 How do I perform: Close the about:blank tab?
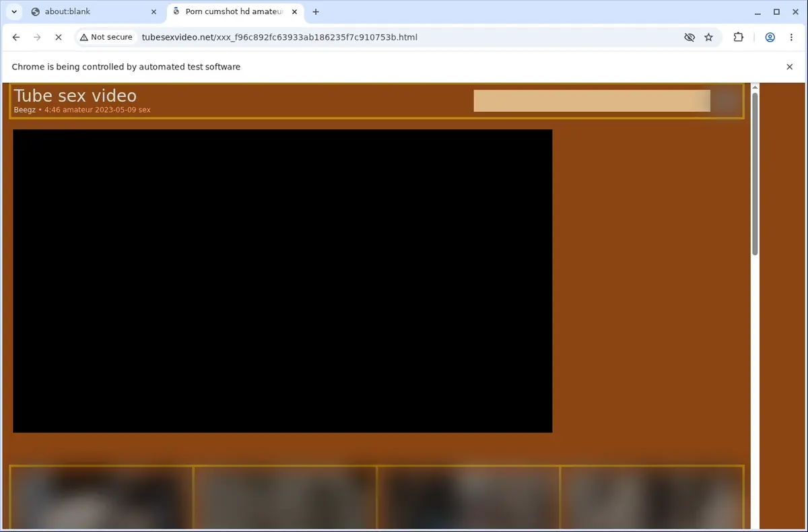click(x=154, y=11)
